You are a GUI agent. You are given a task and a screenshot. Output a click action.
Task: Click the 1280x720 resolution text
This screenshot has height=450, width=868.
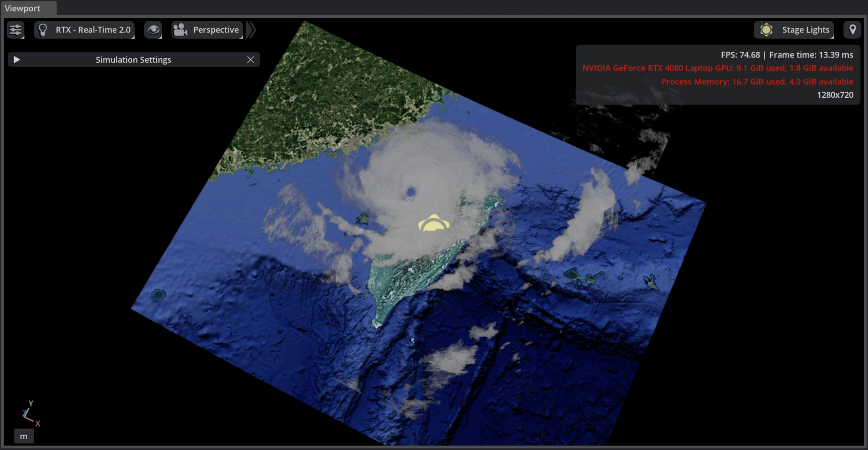pyautogui.click(x=835, y=95)
